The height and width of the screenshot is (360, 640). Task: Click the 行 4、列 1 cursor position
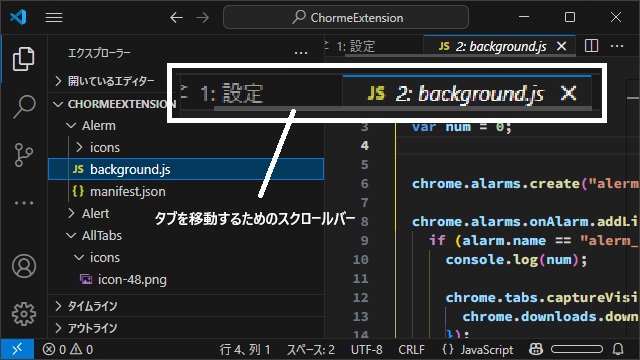pyautogui.click(x=244, y=349)
